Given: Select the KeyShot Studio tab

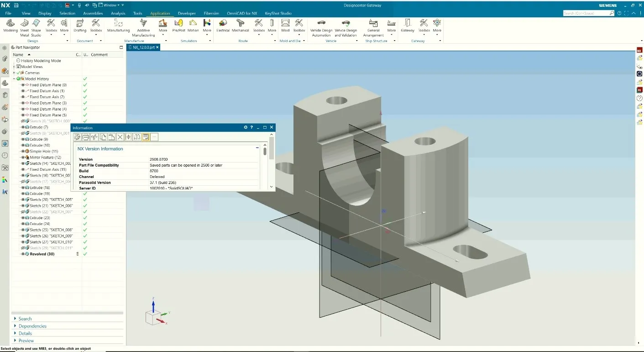Looking at the screenshot, I should (x=278, y=13).
